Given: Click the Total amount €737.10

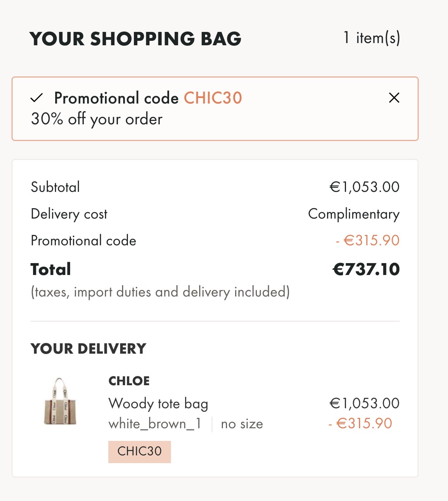Looking at the screenshot, I should (366, 269).
